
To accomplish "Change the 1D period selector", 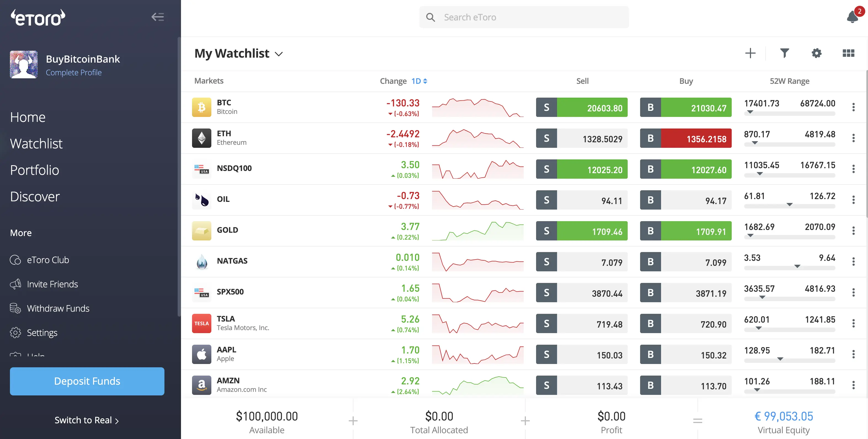I will pos(419,81).
